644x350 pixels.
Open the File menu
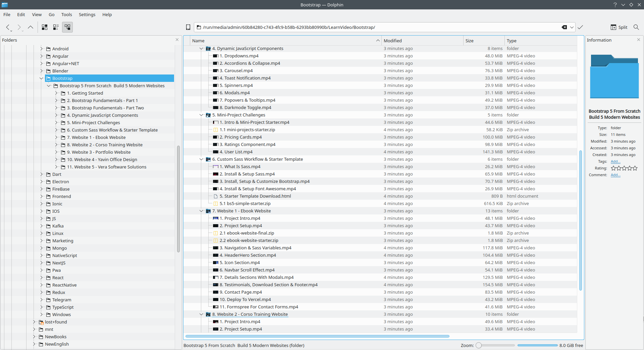tap(7, 14)
